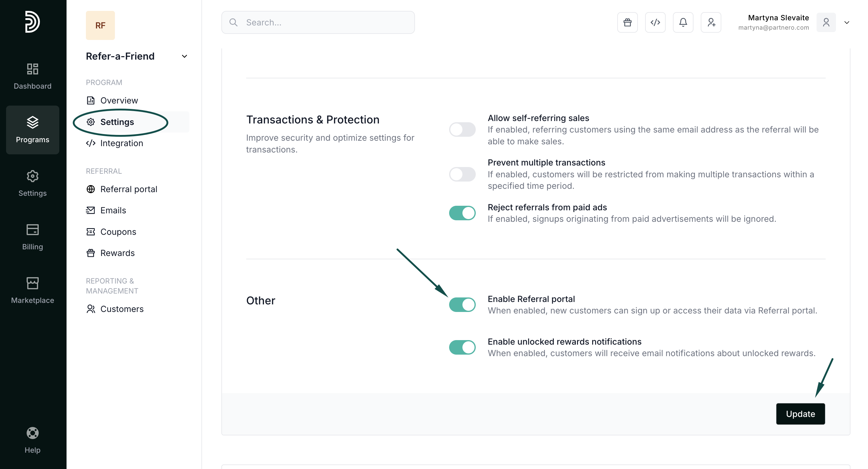This screenshot has width=868, height=469.
Task: Disable Reject referrals from paid ads
Action: pyautogui.click(x=462, y=213)
